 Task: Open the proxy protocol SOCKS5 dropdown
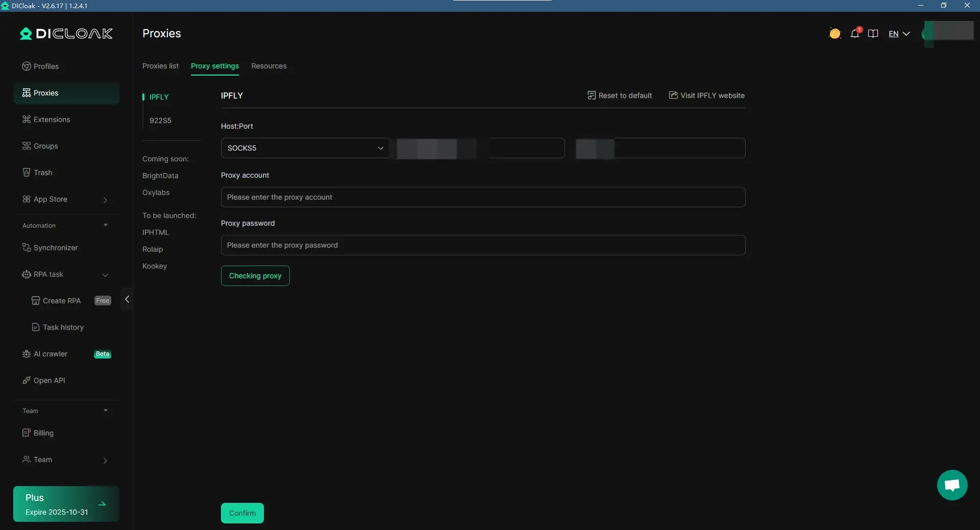pos(305,148)
